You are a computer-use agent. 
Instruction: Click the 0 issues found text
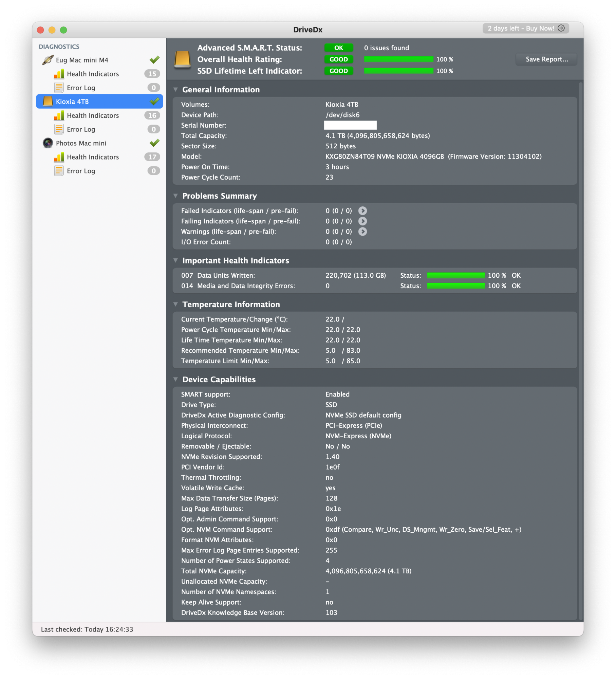coord(387,48)
